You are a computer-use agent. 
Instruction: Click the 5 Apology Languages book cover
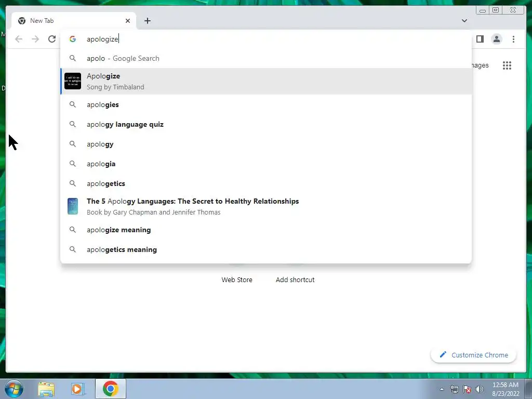tap(73, 206)
